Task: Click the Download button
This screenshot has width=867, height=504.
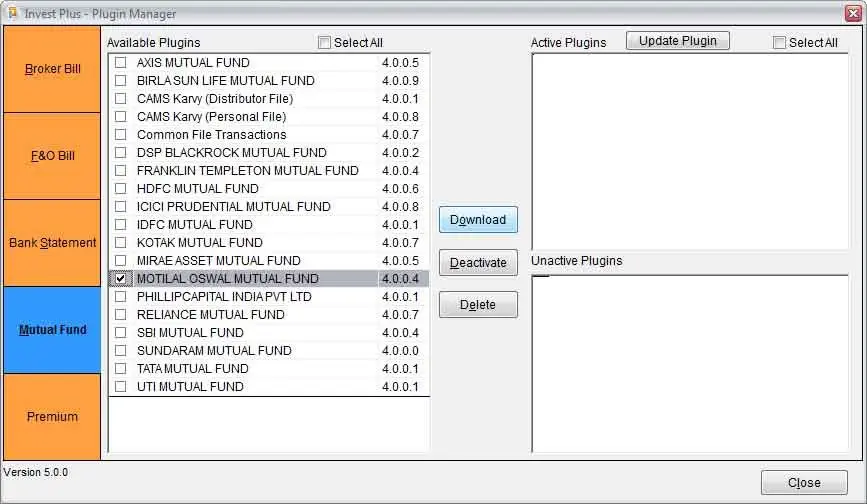Action: 478,220
